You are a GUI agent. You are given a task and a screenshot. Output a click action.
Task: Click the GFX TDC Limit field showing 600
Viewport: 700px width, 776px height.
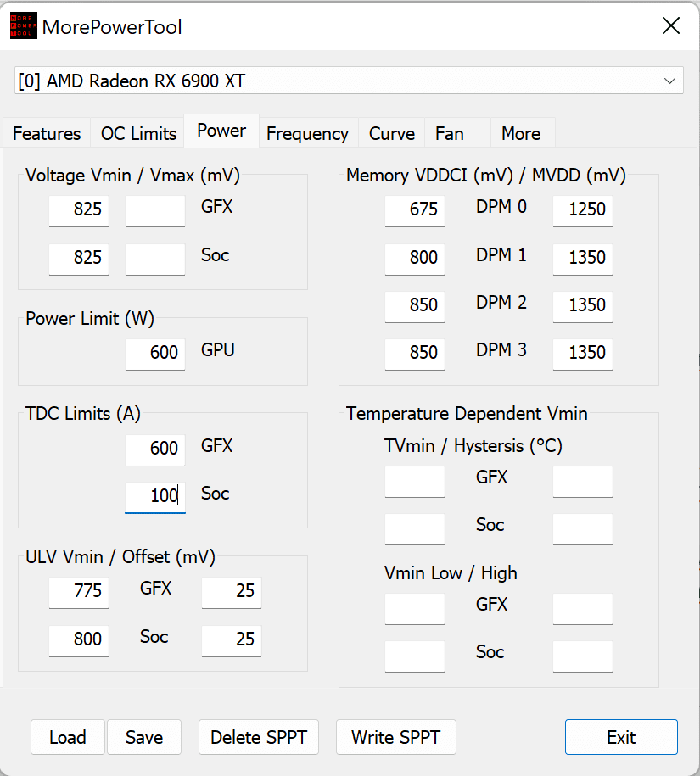(x=155, y=450)
